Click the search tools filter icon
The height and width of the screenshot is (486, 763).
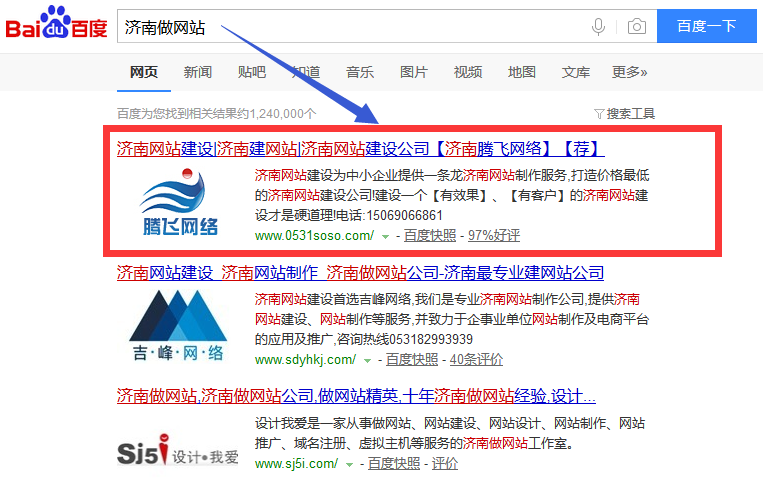[x=599, y=114]
